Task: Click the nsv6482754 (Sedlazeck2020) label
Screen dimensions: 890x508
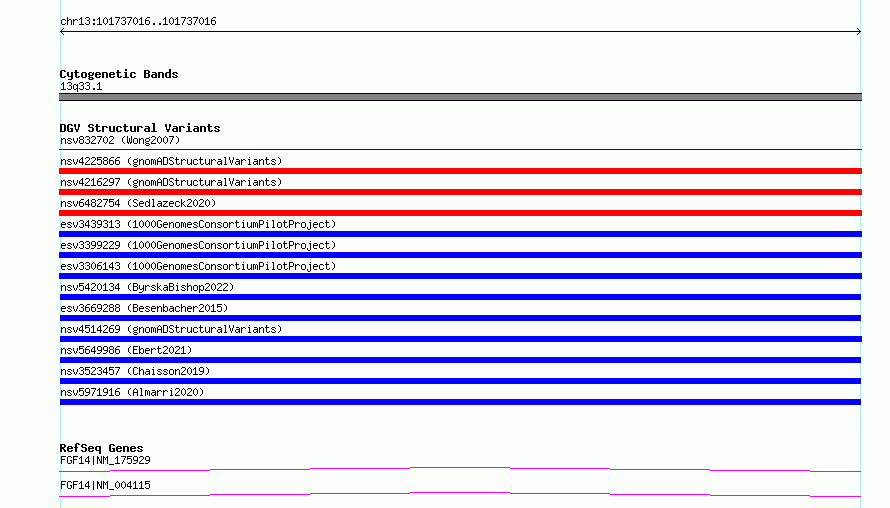Action: click(138, 203)
